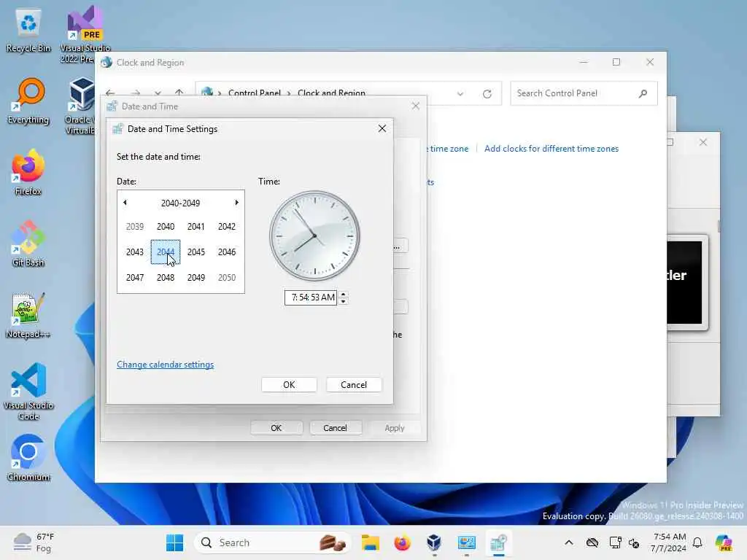Select year 2046 in the calendar
The height and width of the screenshot is (560, 747).
click(x=227, y=252)
